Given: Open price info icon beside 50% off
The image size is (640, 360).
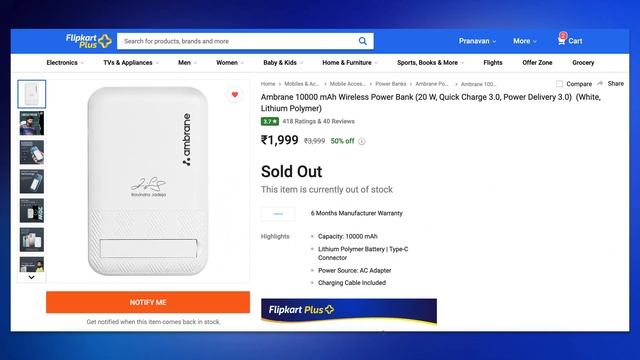Looking at the screenshot, I should [362, 141].
